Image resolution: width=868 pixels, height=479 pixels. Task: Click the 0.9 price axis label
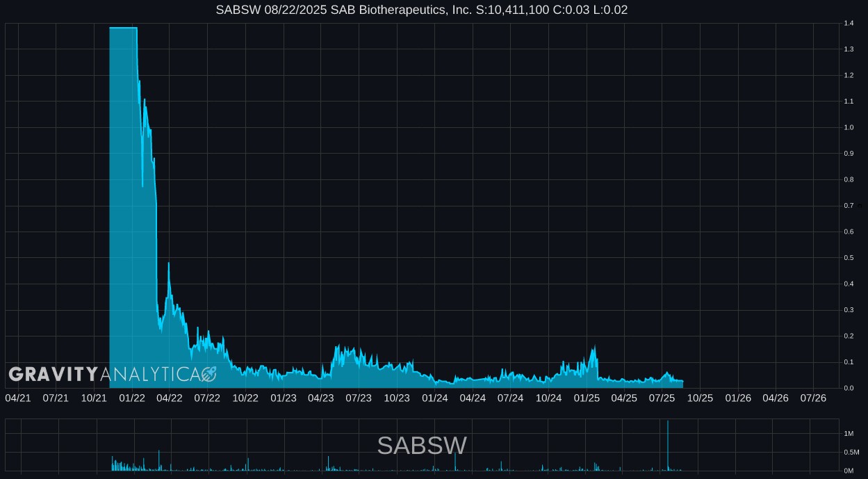coord(849,154)
